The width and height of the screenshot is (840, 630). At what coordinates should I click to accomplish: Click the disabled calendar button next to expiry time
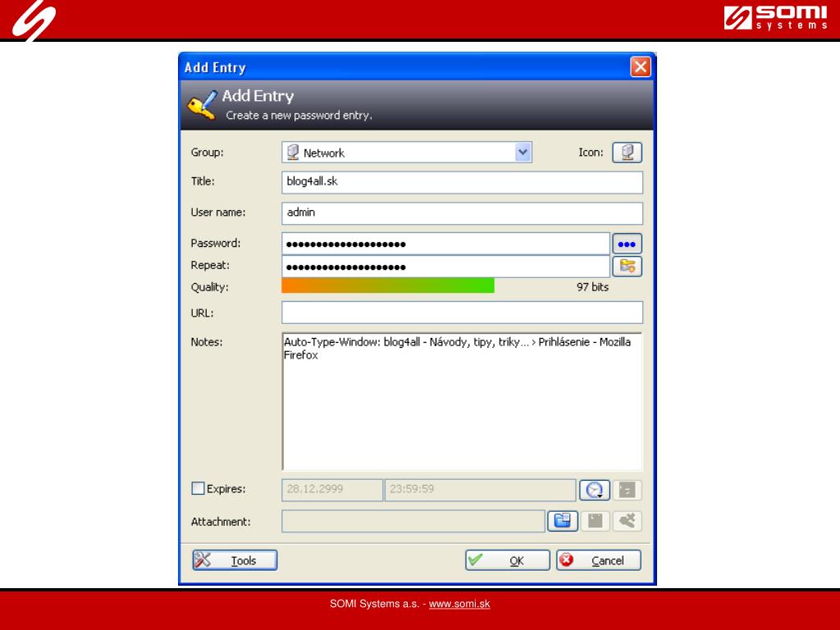(627, 490)
